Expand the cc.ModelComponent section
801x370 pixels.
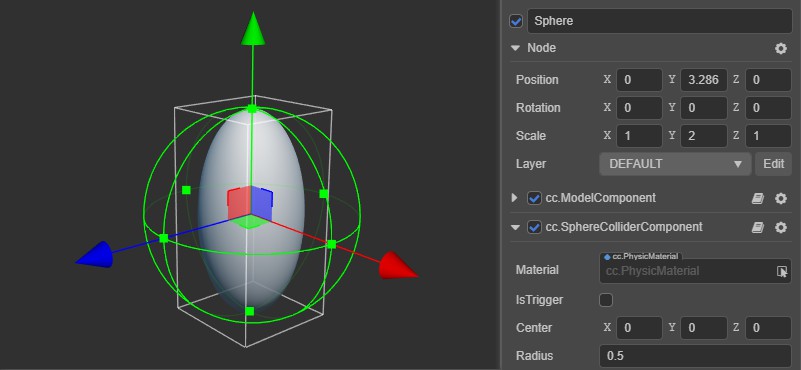coord(514,198)
